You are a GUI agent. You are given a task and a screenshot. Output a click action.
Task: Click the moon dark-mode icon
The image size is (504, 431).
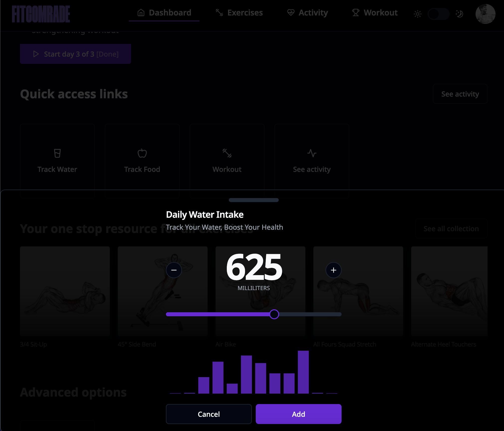[x=459, y=14]
